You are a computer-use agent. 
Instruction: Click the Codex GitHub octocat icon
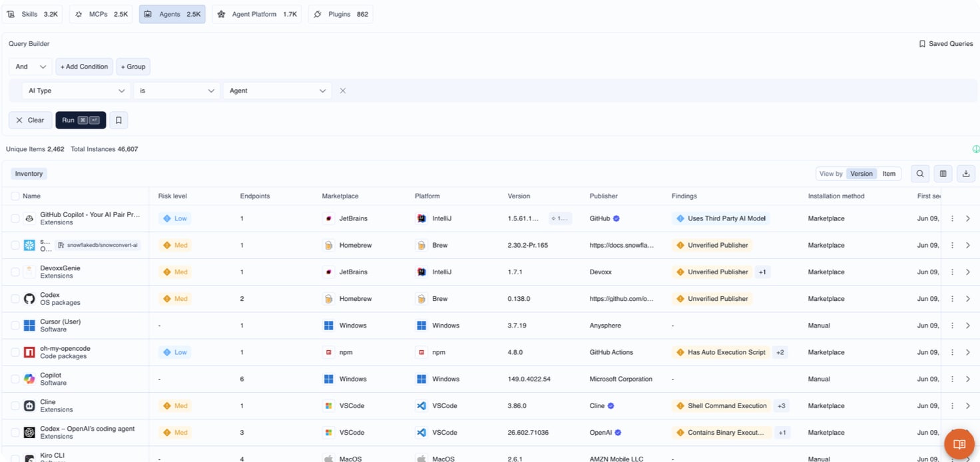click(29, 299)
